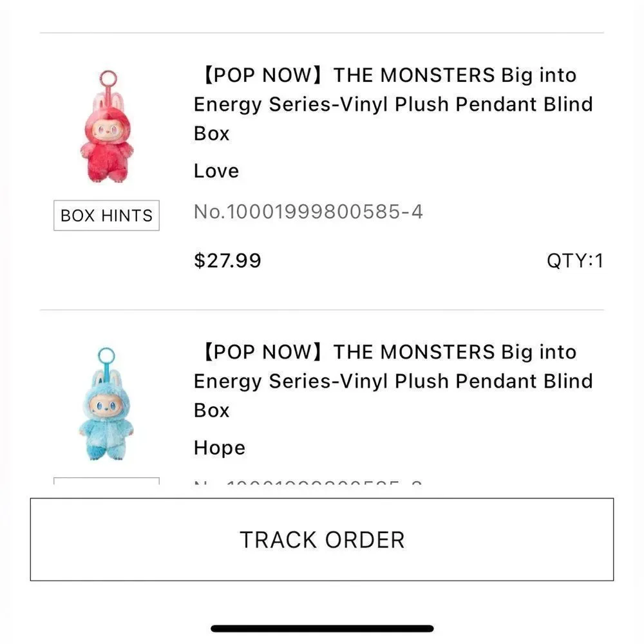Open BOX HINTS for the Love item
The height and width of the screenshot is (644, 644).
tap(106, 216)
